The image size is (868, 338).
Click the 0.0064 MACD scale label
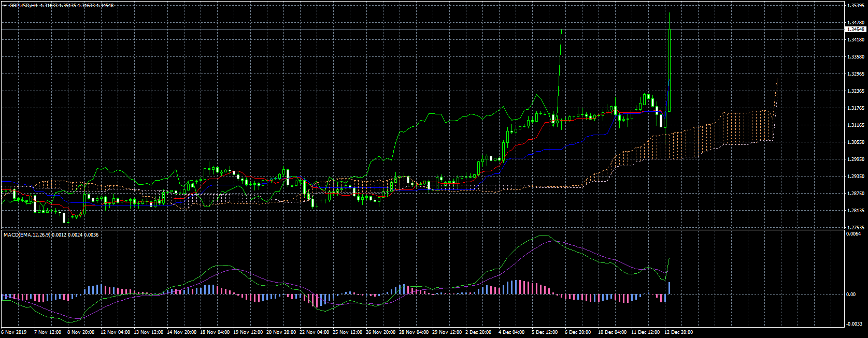coord(853,234)
